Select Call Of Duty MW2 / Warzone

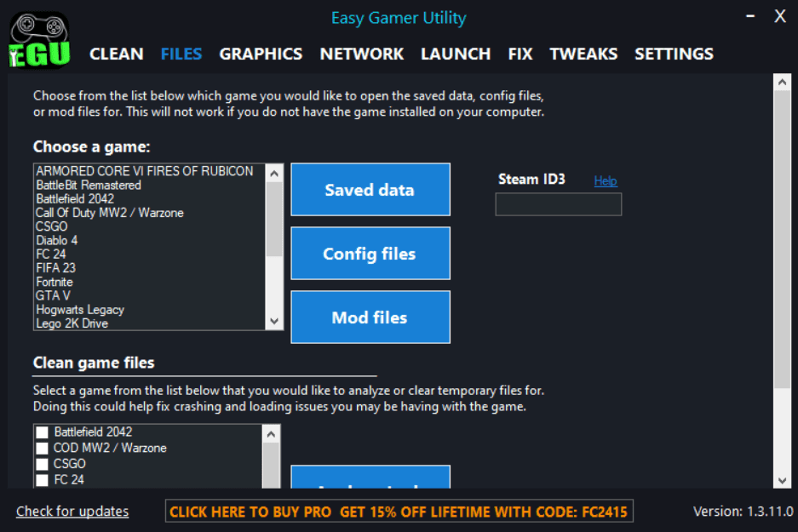pyautogui.click(x=150, y=213)
